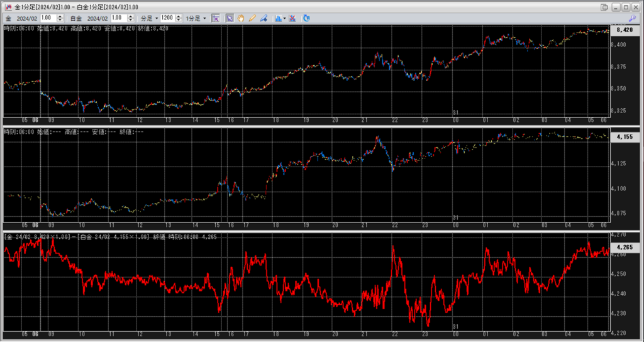Decrease the 1200 bar count spinner
The height and width of the screenshot is (342, 644).
[x=179, y=20]
